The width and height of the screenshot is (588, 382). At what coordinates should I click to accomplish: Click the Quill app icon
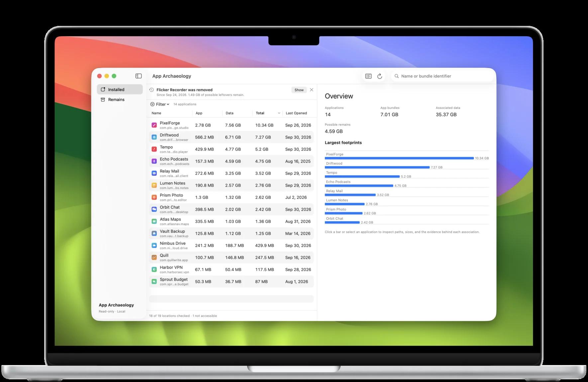[154, 257]
